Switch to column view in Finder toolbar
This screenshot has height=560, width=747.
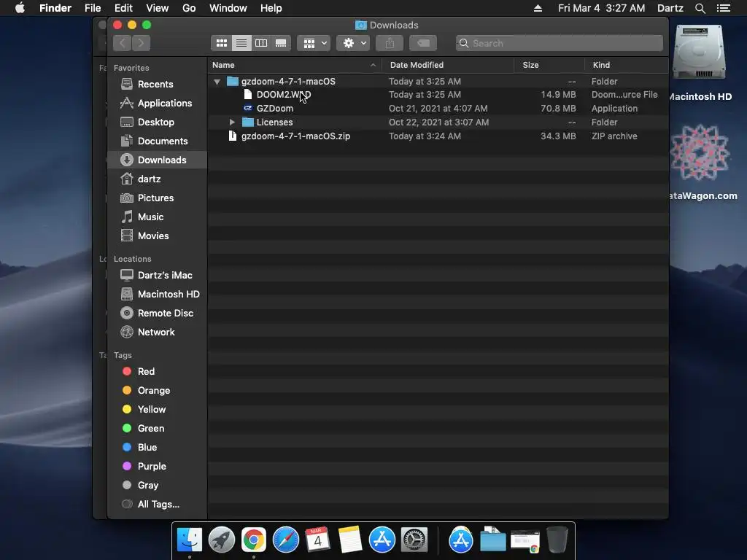click(x=261, y=43)
